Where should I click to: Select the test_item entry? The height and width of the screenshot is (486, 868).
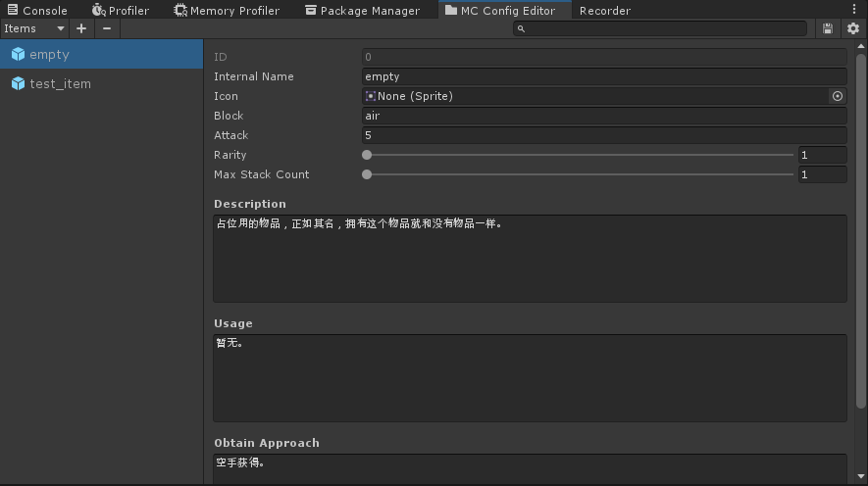[x=102, y=83]
